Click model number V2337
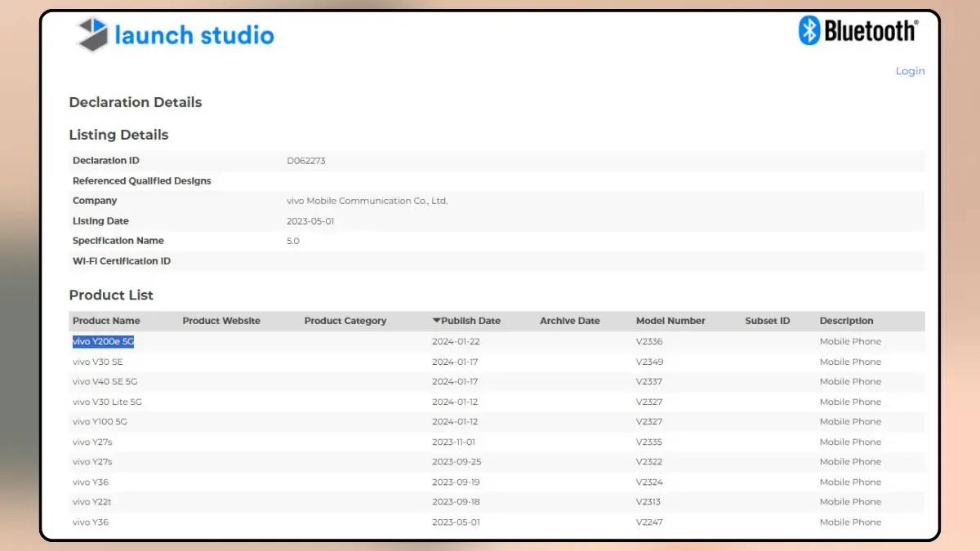Screen dimensions: 980x551 click(x=649, y=381)
